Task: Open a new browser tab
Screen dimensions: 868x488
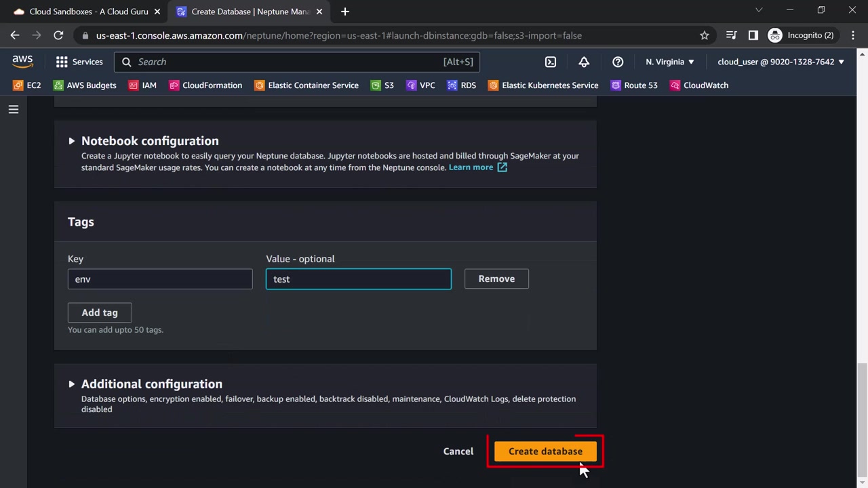Action: point(345,12)
